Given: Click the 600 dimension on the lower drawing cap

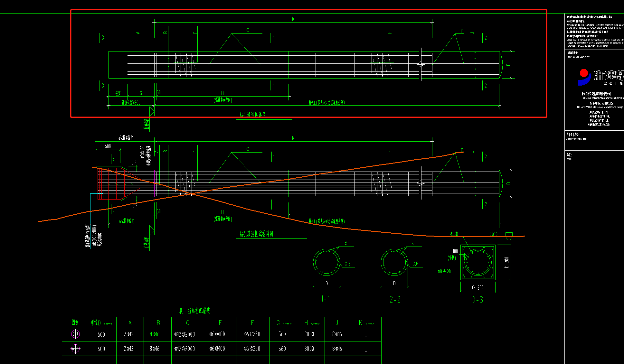Looking at the screenshot, I should point(108,146).
